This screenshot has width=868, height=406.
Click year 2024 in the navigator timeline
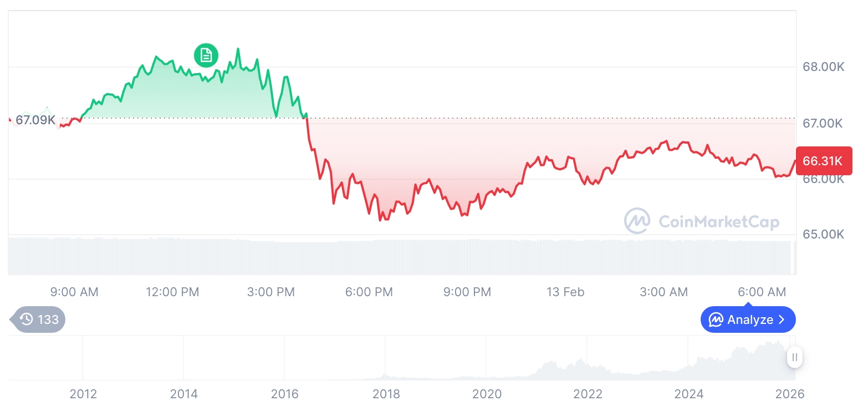click(688, 394)
